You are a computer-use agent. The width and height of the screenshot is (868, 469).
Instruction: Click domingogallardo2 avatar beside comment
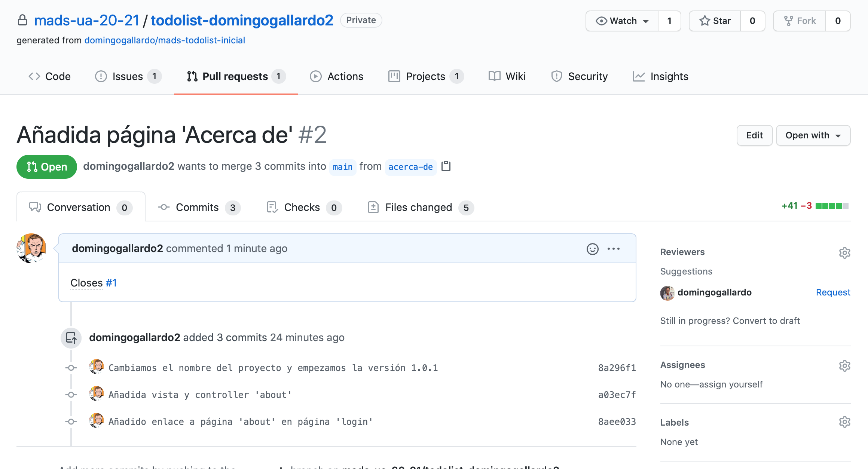click(31, 248)
